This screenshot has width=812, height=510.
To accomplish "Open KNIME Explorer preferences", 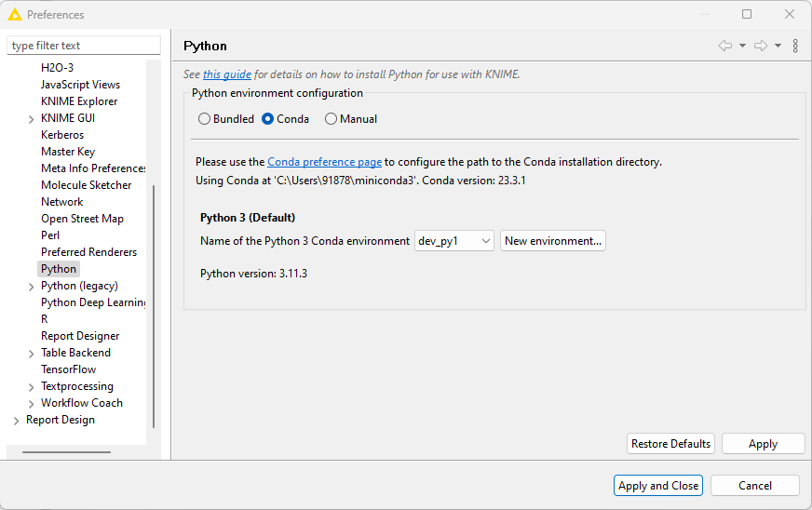I will coord(79,101).
